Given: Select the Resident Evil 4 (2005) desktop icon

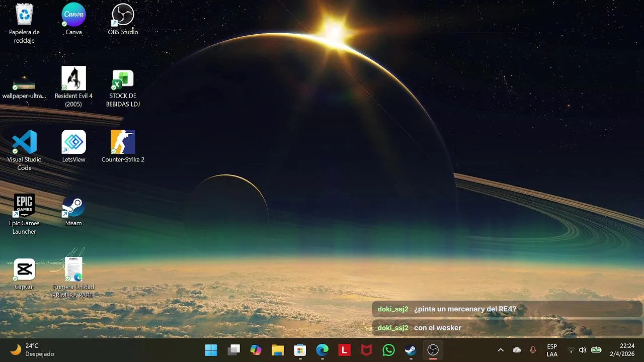Looking at the screenshot, I should coord(73,87).
